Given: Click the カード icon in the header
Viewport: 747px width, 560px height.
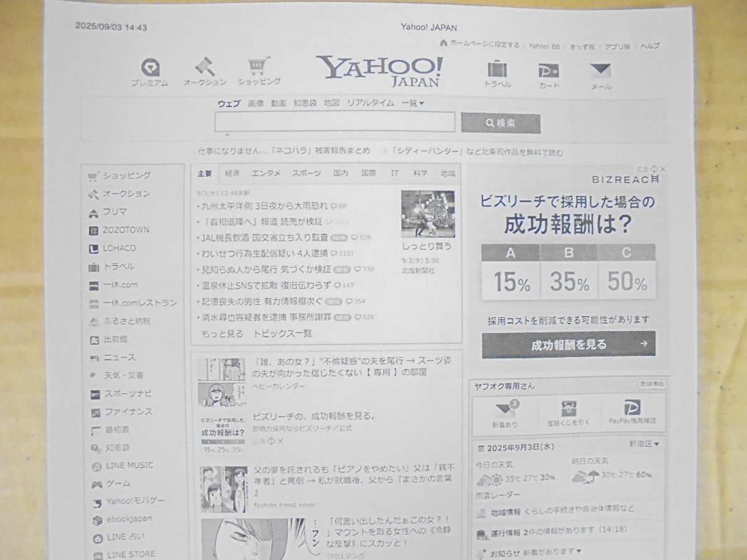Looking at the screenshot, I should [547, 72].
